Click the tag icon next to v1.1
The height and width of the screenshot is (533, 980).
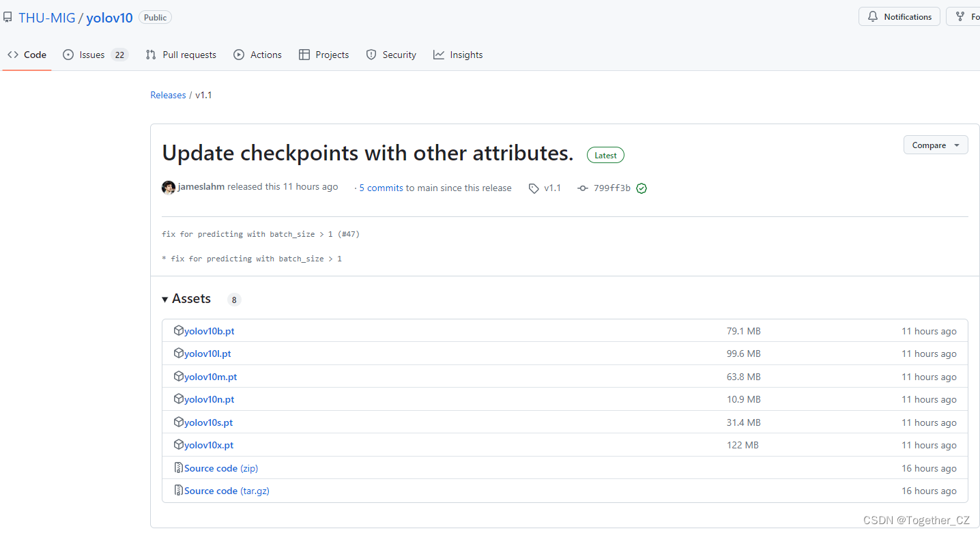click(534, 188)
